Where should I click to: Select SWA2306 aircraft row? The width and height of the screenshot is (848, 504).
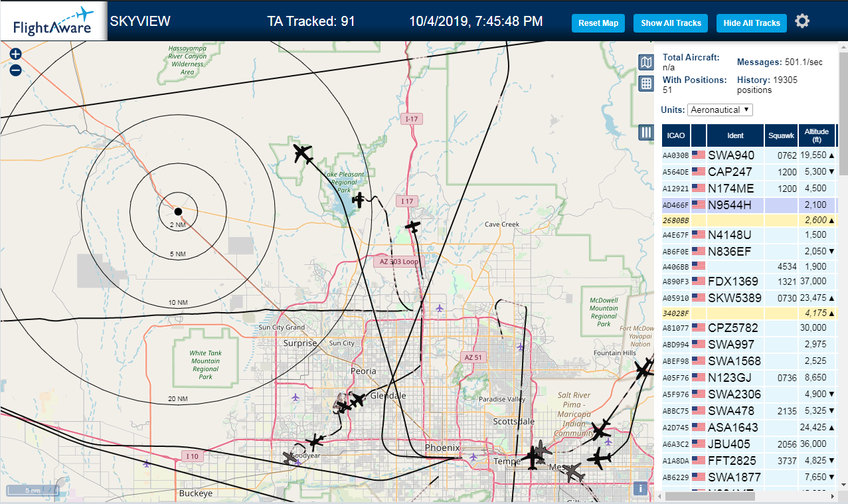[748, 394]
